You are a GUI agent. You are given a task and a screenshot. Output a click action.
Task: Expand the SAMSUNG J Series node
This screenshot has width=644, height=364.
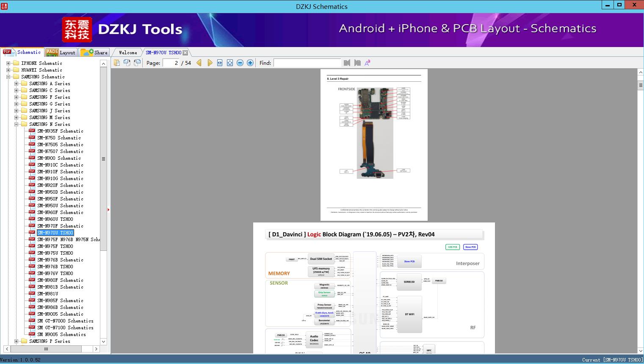16,111
